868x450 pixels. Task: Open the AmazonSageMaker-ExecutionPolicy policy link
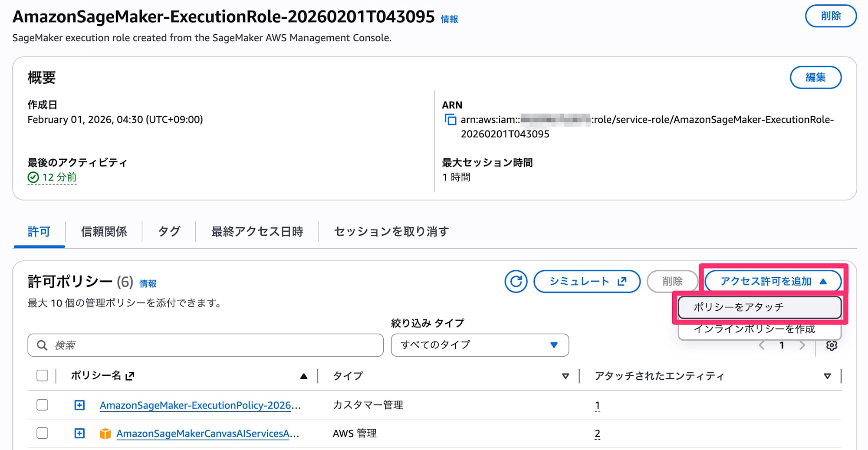(195, 405)
